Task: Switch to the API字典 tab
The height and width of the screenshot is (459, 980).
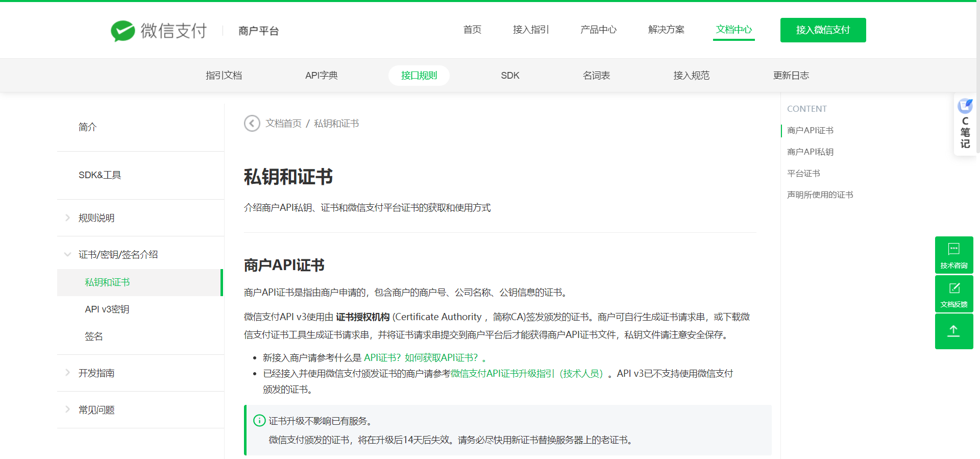Action: click(321, 76)
